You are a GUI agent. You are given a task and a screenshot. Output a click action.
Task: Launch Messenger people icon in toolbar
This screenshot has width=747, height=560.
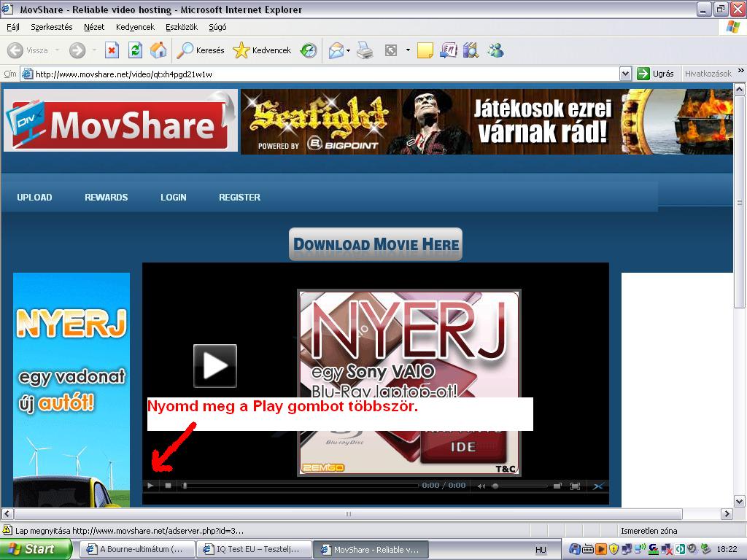[495, 50]
